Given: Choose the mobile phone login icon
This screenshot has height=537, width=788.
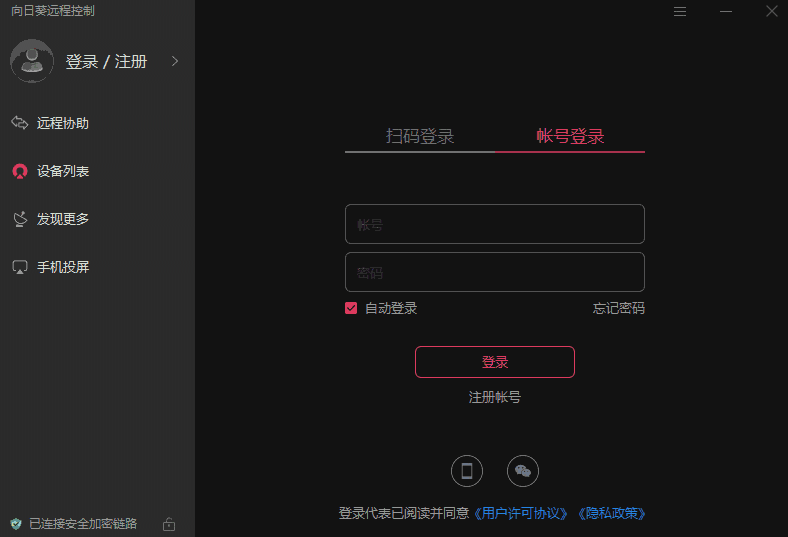Looking at the screenshot, I should point(467,471).
